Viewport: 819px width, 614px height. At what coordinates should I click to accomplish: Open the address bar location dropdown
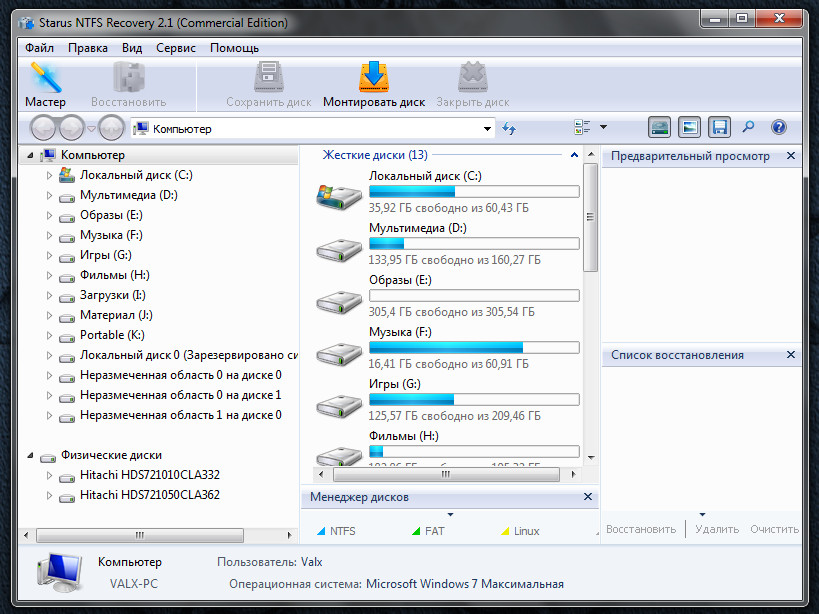[x=487, y=128]
